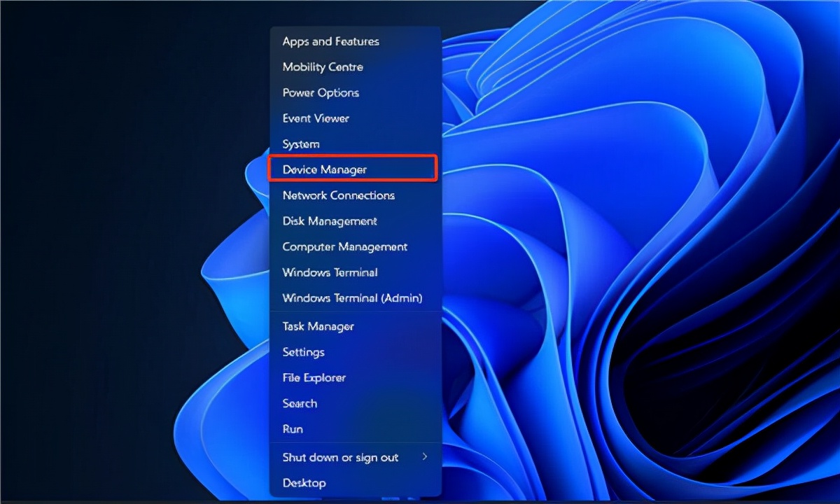Launch Windows Terminal as Admin
This screenshot has height=504, width=840.
point(352,297)
